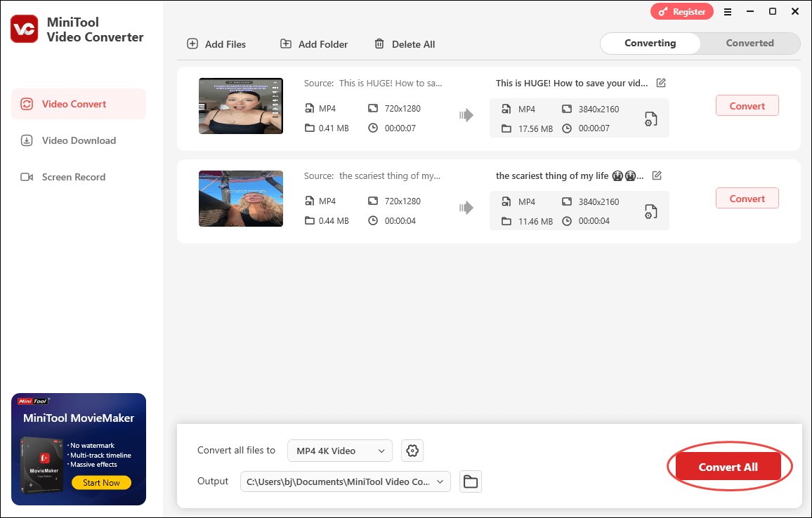The width and height of the screenshot is (812, 518).
Task: Click output title 'This is HUGE! How to save your vid...'
Action: click(572, 83)
